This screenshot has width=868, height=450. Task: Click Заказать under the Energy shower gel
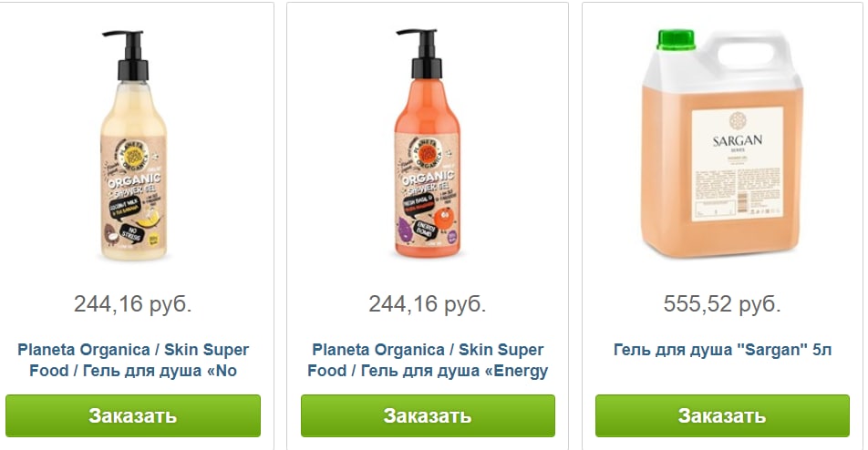click(428, 415)
